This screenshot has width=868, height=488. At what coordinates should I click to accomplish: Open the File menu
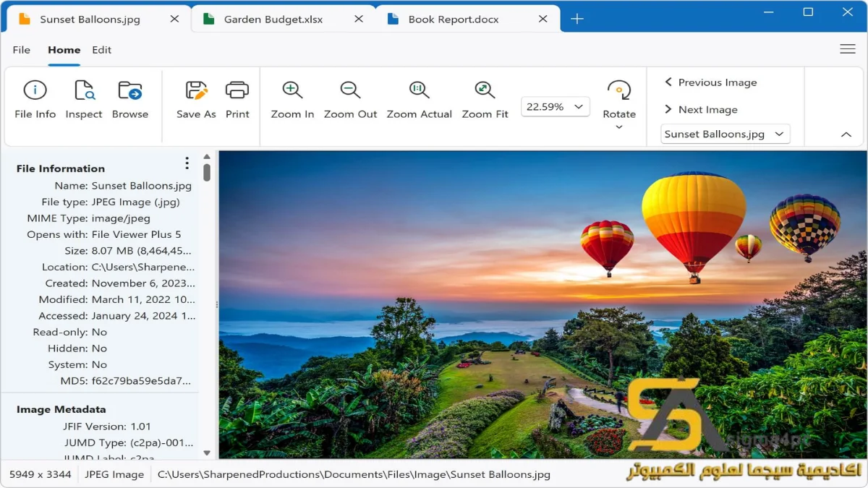coord(22,50)
